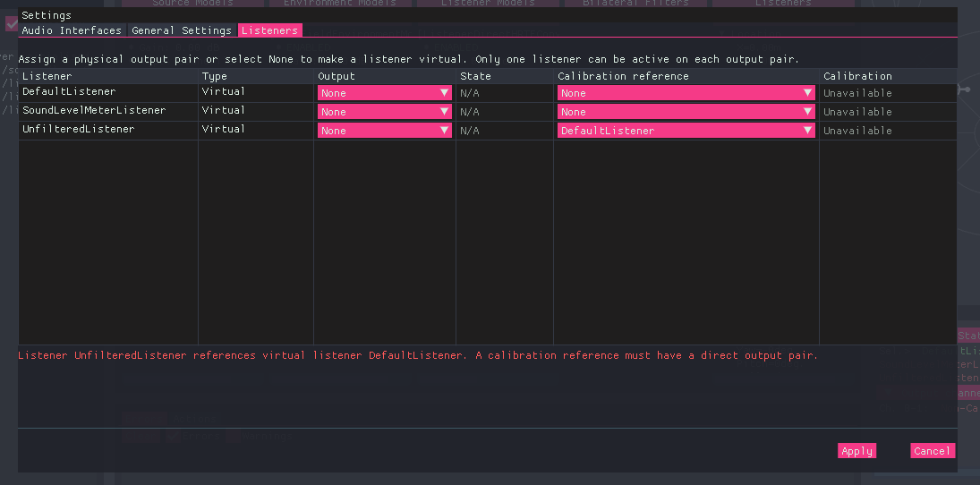Select the DefaultListener name cell
Image resolution: width=980 pixels, height=485 pixels.
click(69, 92)
